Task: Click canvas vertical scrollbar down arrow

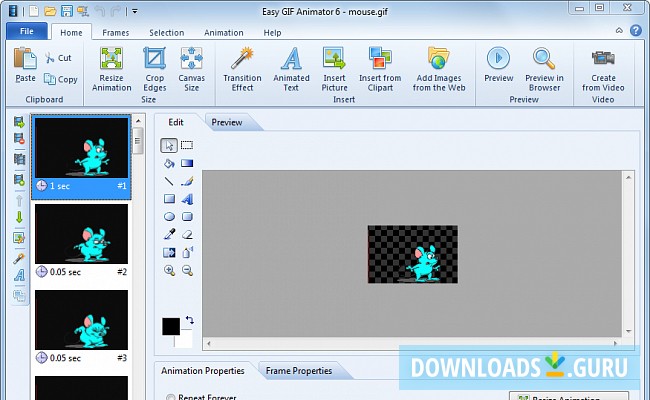Action: pyautogui.click(x=628, y=331)
